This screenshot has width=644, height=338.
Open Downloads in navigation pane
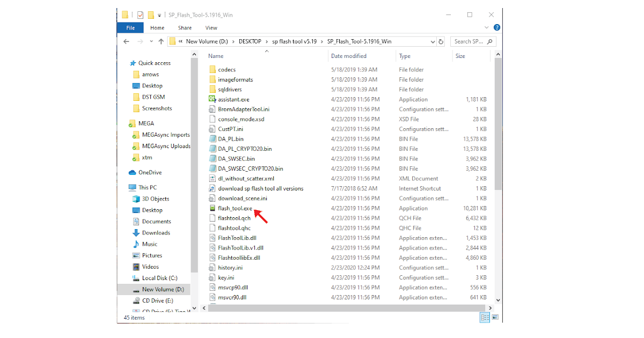[x=156, y=233]
